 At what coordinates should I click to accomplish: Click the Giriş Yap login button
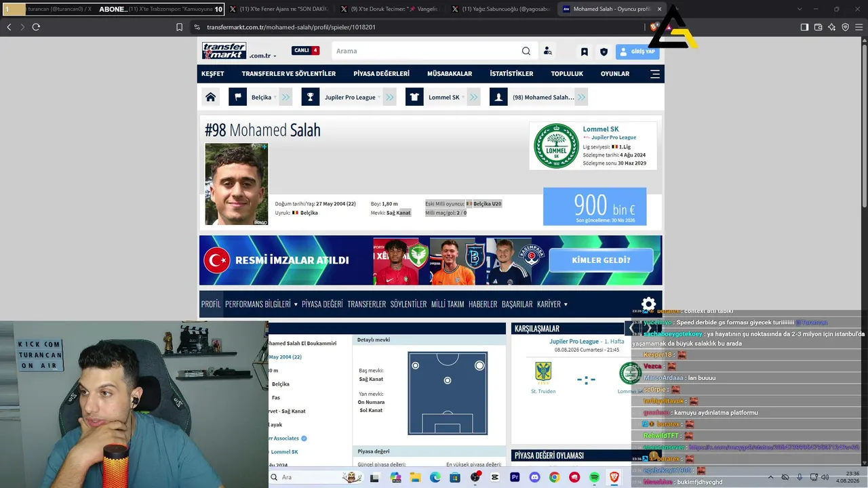point(637,52)
